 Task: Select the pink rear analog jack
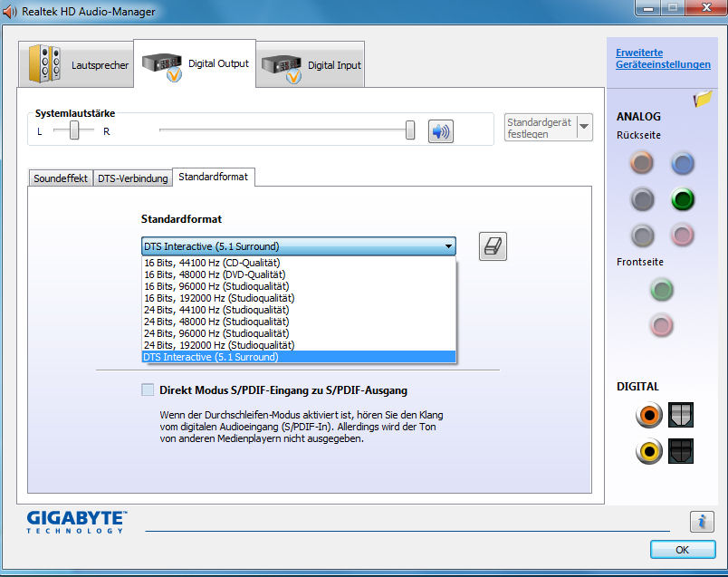pyautogui.click(x=683, y=236)
